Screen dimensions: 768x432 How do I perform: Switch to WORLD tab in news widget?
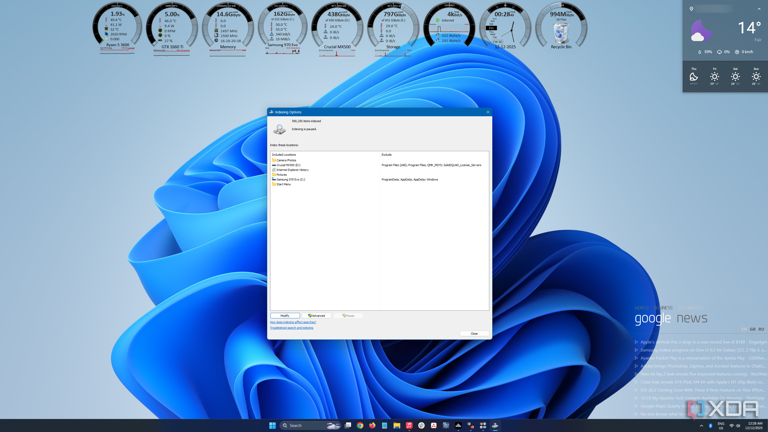[x=642, y=308]
